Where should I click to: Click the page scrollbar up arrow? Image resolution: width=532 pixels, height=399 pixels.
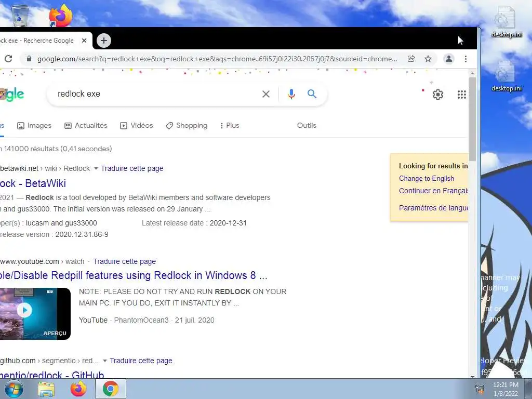[472, 73]
